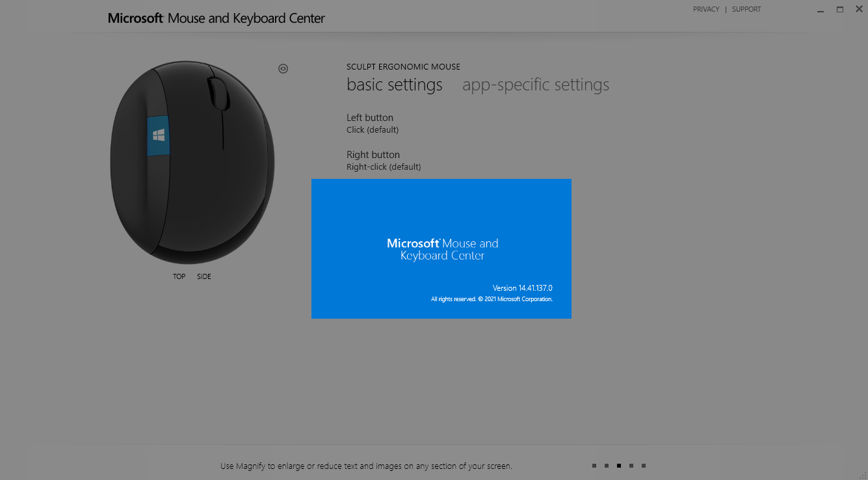The width and height of the screenshot is (868, 480).
Task: Click the window title 'Microsoft Mouse and Keyboard Center'
Action: pos(217,18)
